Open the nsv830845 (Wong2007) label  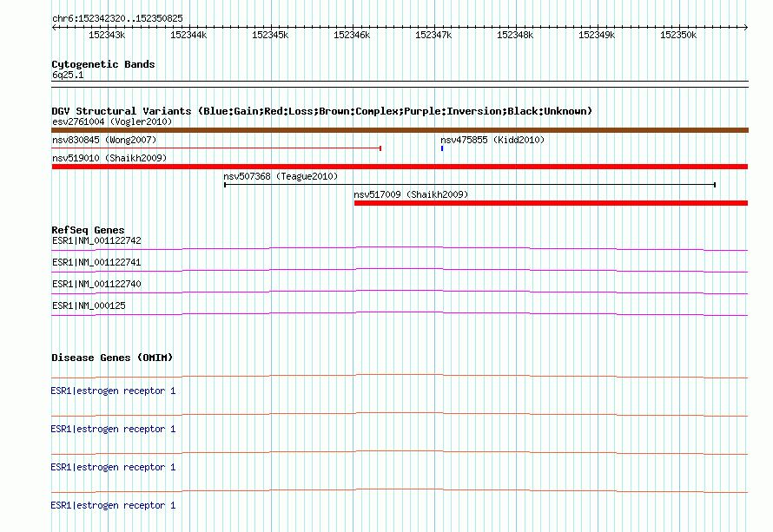104,140
